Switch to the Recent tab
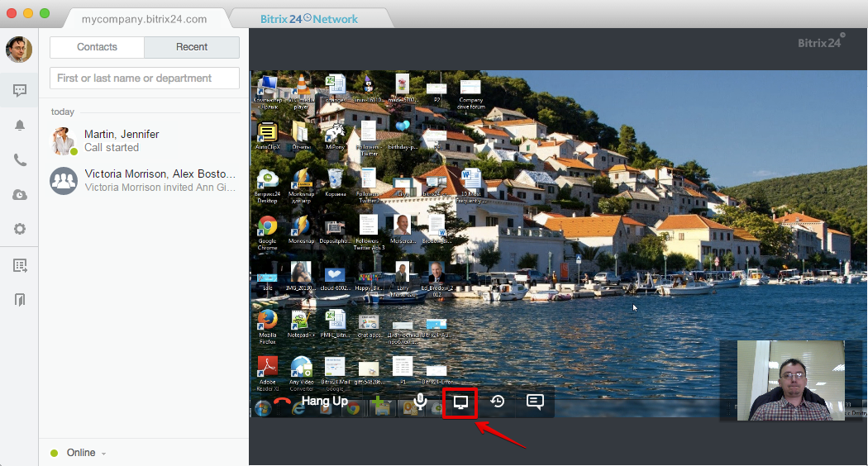This screenshot has width=868, height=466. [x=192, y=47]
